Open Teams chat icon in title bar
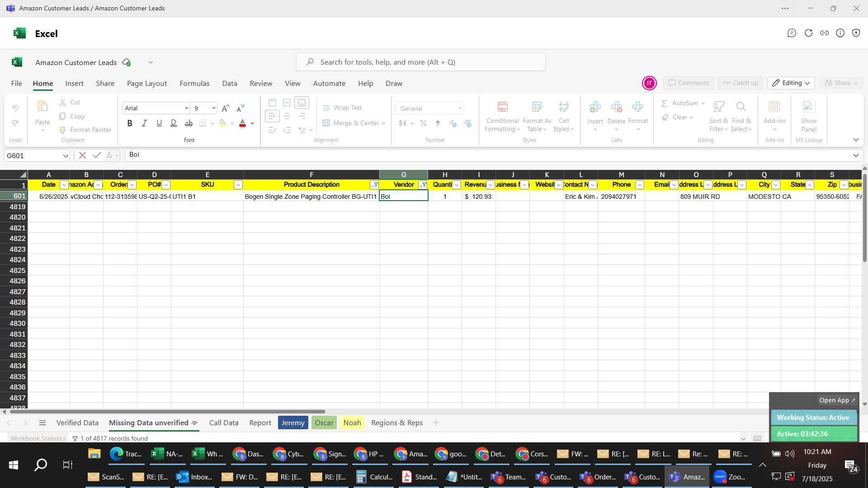This screenshot has height=488, width=868. [x=791, y=33]
